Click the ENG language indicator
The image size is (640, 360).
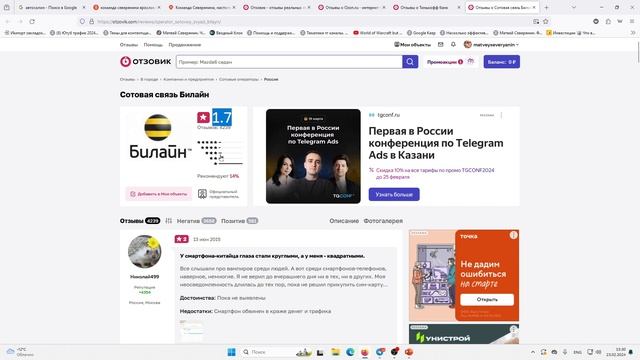[577, 352]
